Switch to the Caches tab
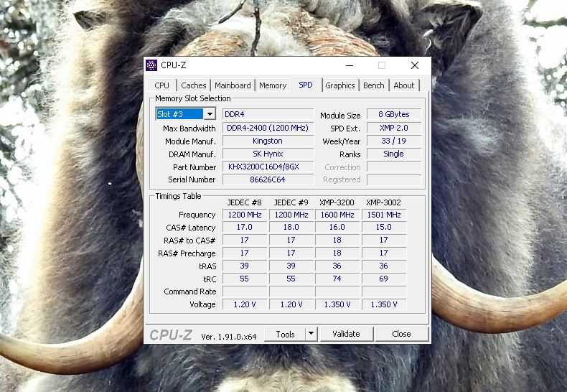 coord(194,85)
